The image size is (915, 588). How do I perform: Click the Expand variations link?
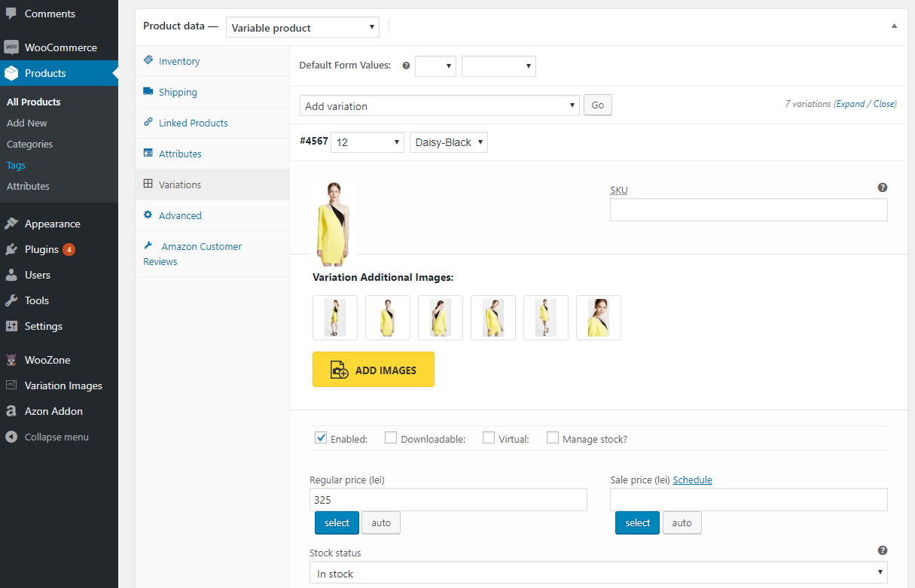coord(851,104)
